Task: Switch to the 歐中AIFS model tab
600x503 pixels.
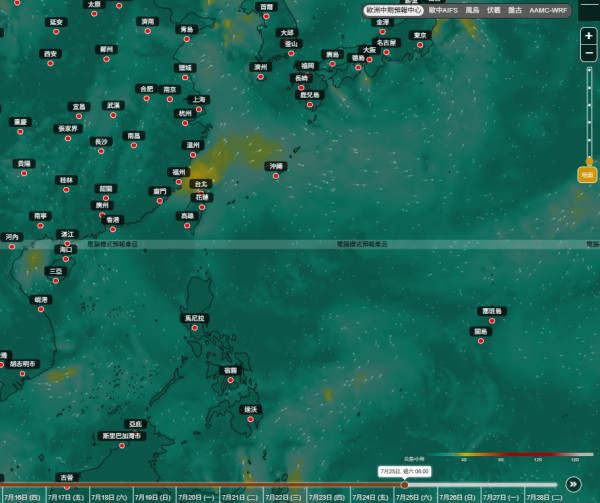Action: (x=443, y=10)
